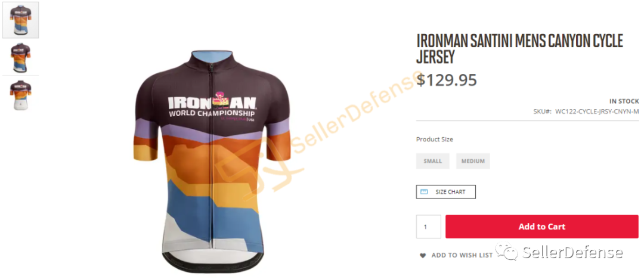The height and width of the screenshot is (279, 644).
Task: Click the IRONMAN logo on the jersey image
Action: coord(212,102)
